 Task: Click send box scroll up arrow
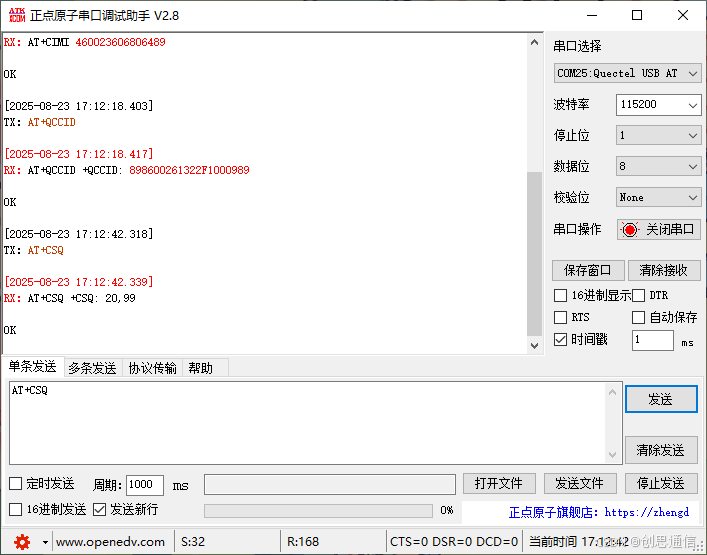(x=612, y=392)
